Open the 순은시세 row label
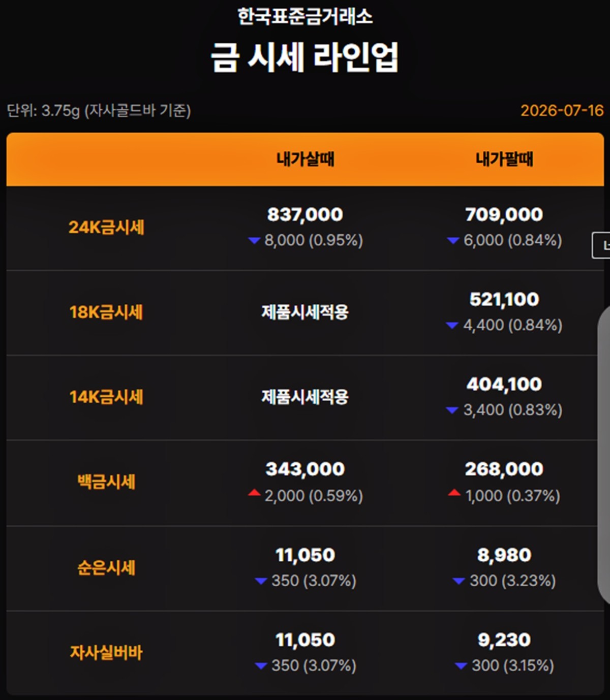 click(106, 567)
